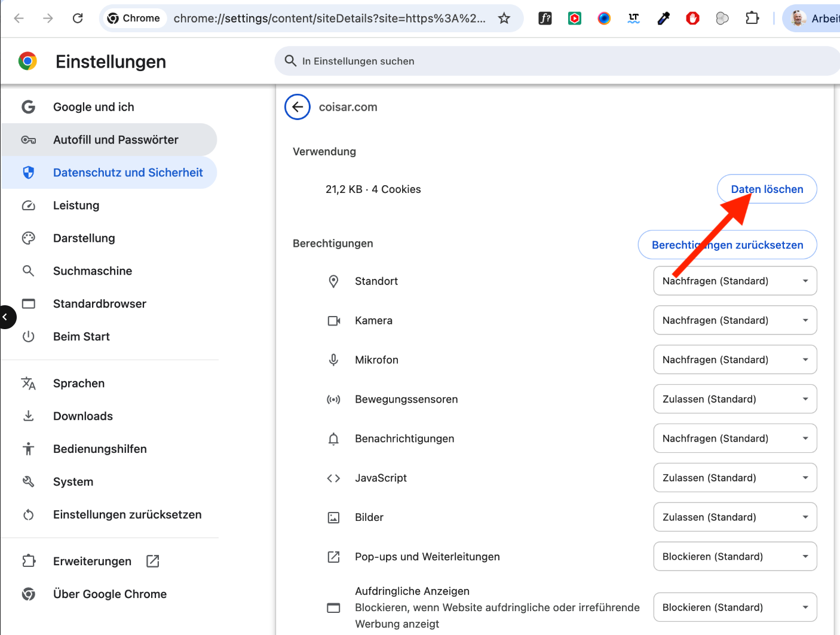Return via the back arrow beside coisar.com
This screenshot has width=840, height=635.
[x=298, y=107]
